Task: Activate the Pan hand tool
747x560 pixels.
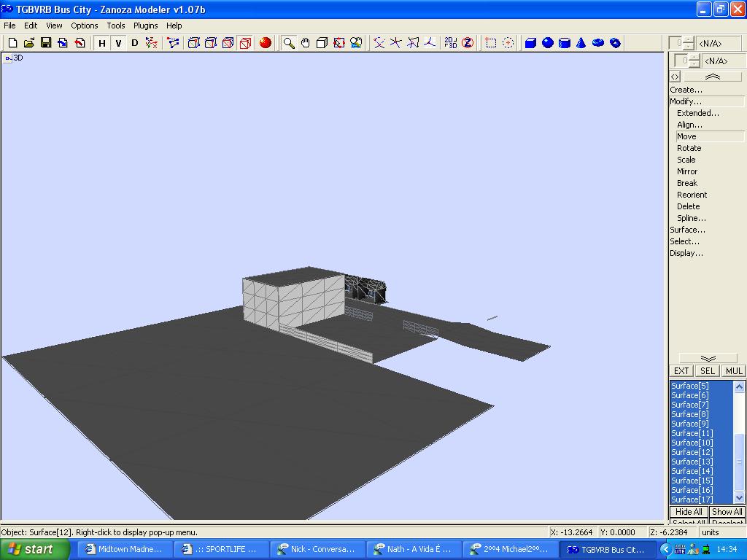Action: pyautogui.click(x=306, y=43)
